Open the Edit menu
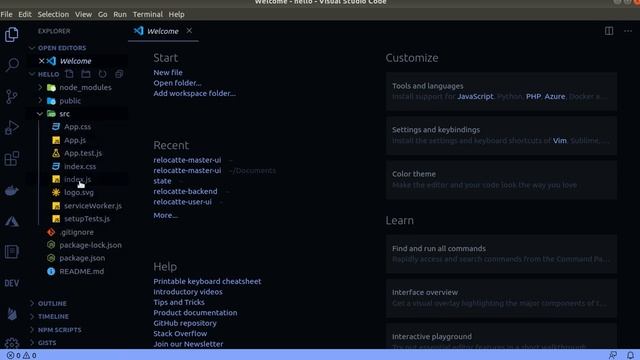This screenshot has height=360, width=640. [24, 14]
